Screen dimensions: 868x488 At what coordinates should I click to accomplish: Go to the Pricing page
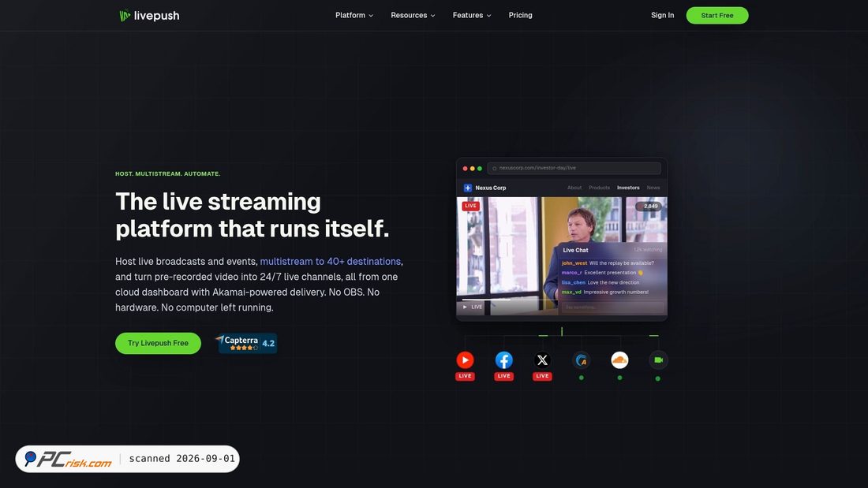[520, 16]
